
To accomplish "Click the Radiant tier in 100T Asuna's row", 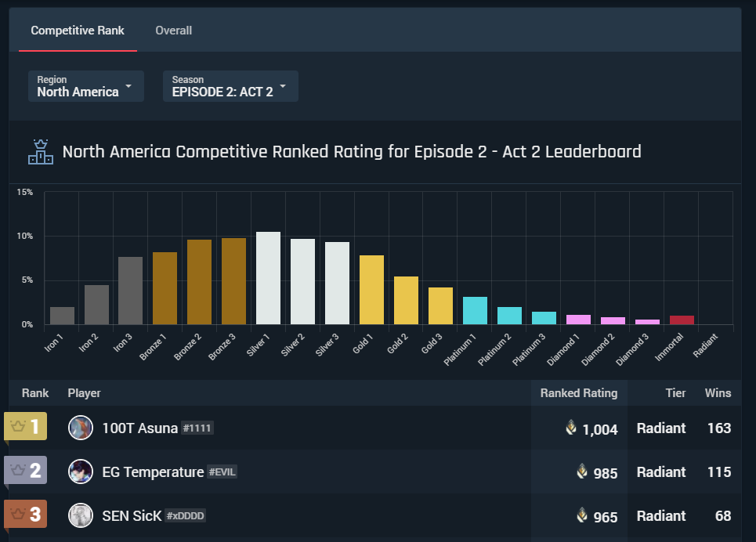I will pos(661,428).
